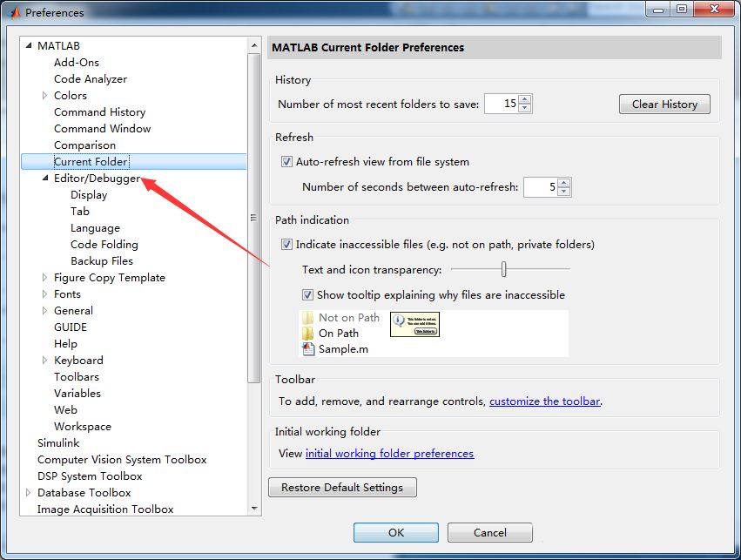Click the text and icon transparency slider
This screenshot has height=560, width=741.
pos(504,269)
